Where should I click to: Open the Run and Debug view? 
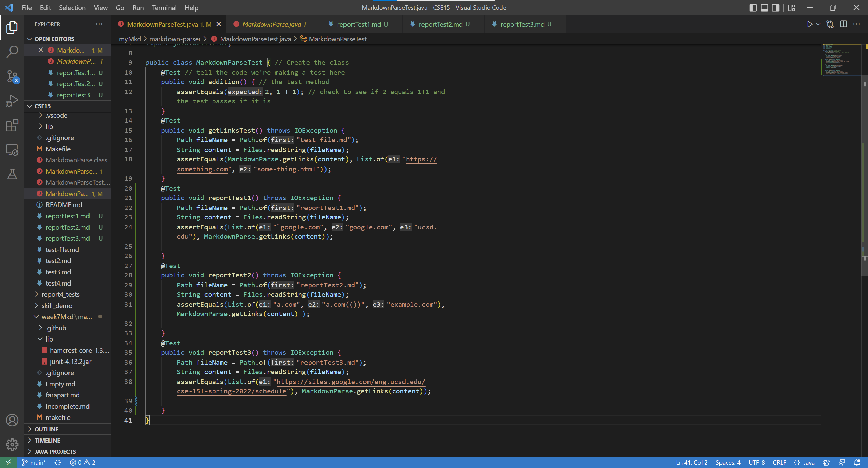[x=12, y=101]
